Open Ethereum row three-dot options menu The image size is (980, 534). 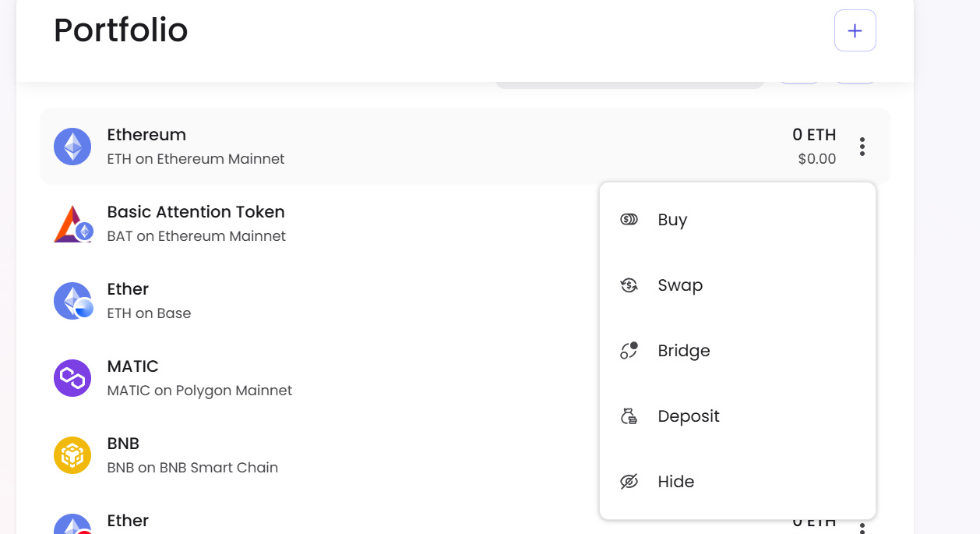pyautogui.click(x=862, y=147)
